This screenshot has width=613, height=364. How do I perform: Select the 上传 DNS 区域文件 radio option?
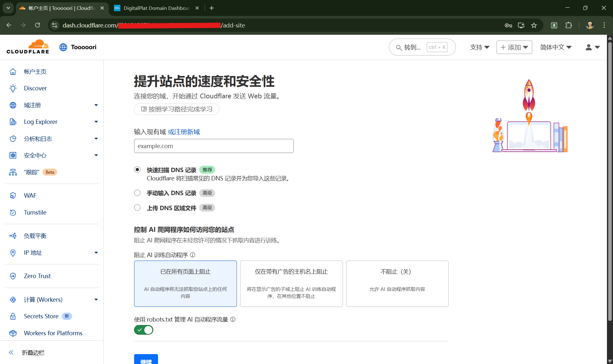[x=137, y=208]
